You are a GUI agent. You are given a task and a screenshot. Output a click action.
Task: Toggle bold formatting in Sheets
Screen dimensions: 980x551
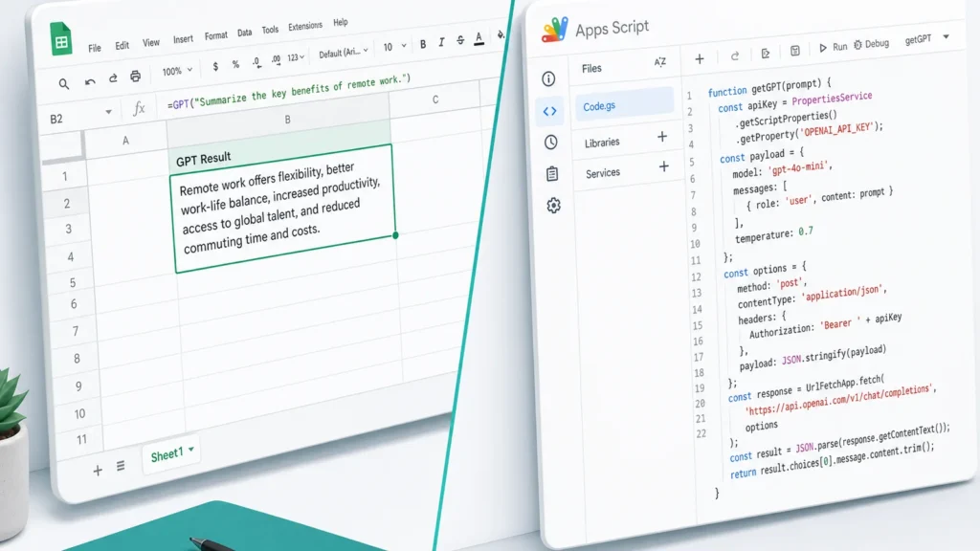pos(423,44)
